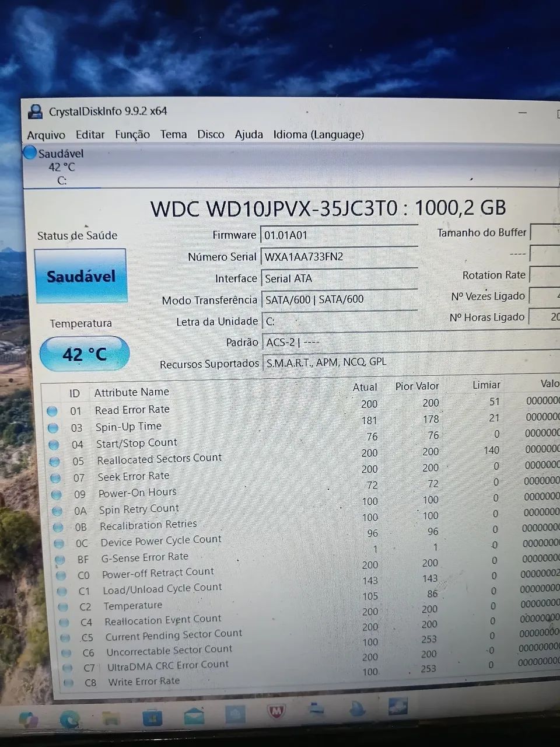Click the status circle for Start/Stop Count
This screenshot has width=560, height=747.
[54, 445]
